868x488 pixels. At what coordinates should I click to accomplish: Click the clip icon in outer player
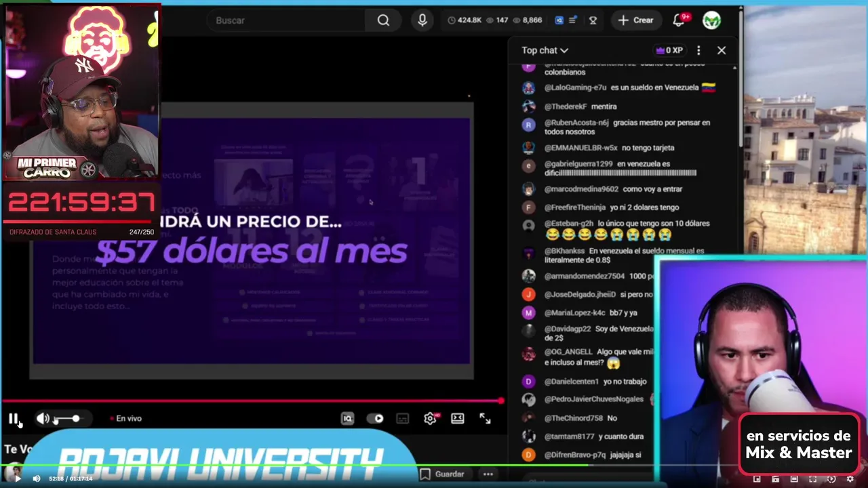(x=776, y=479)
